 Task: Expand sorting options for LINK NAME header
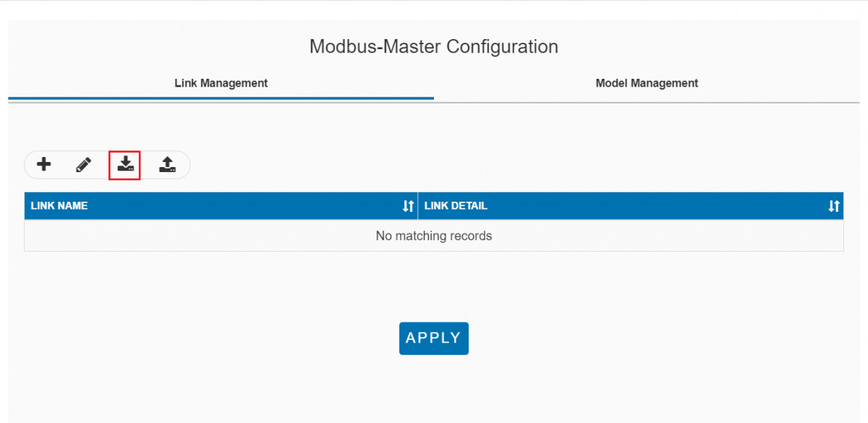tap(409, 205)
